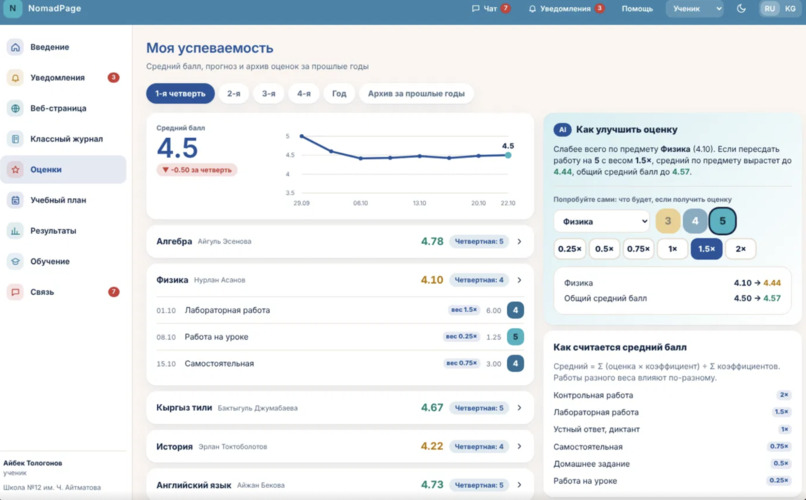Click the Уведомления bell icon in sidebar
The image size is (806, 500).
tap(15, 78)
